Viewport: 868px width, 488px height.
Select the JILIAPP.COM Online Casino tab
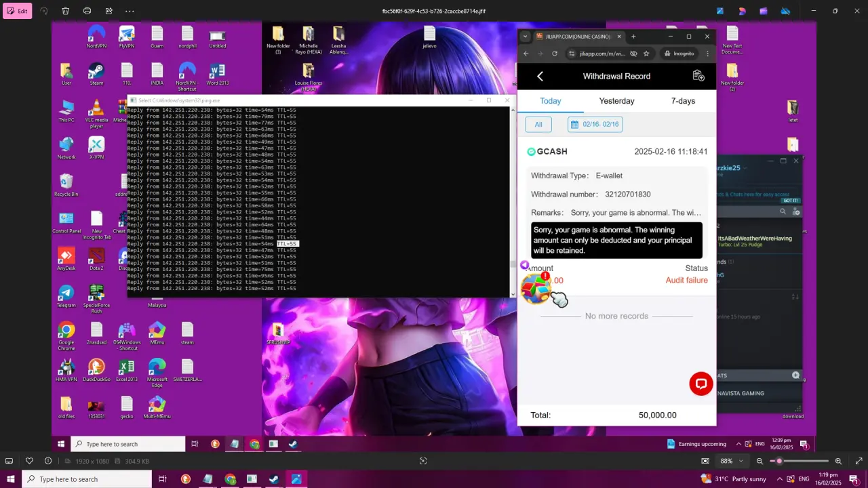[x=578, y=37]
